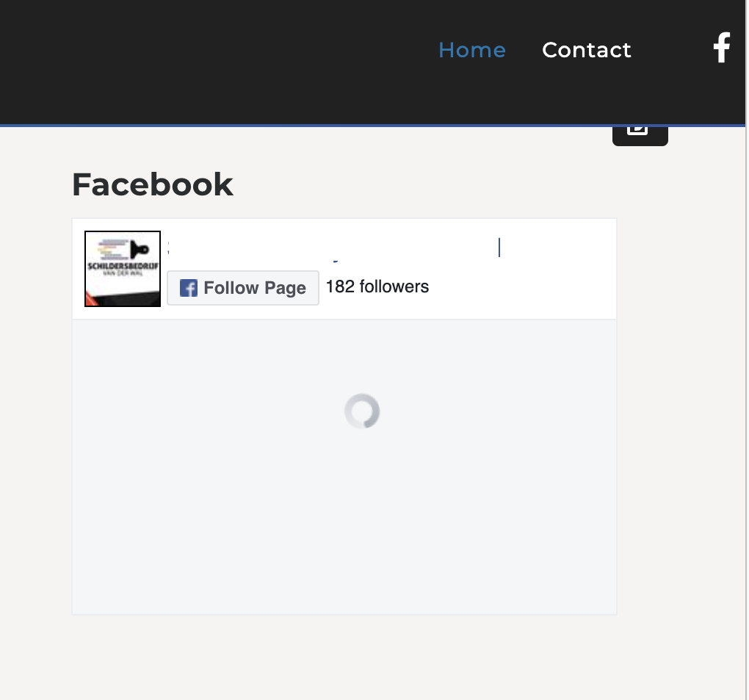Click the Facebook logo inside Follow Page
This screenshot has width=749, height=700.
coord(189,288)
